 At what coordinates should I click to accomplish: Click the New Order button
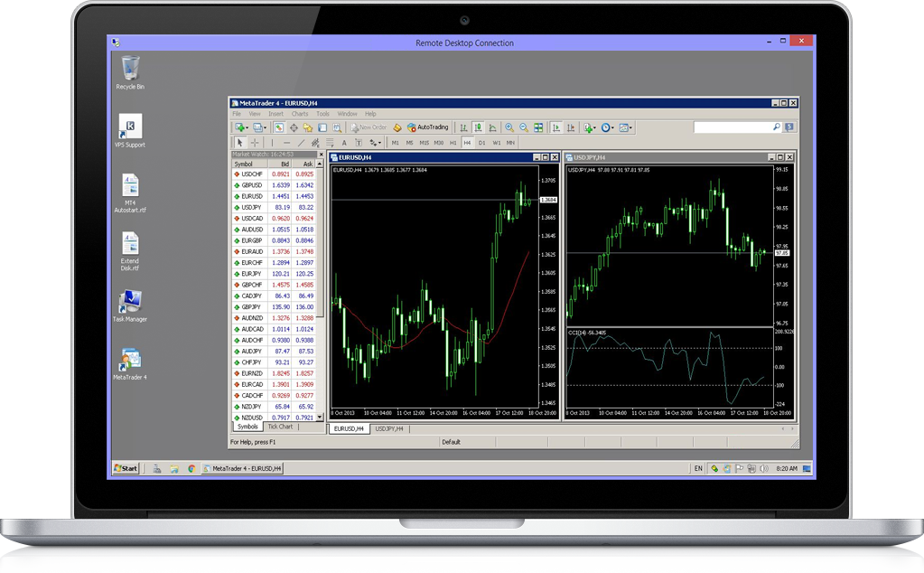point(369,127)
